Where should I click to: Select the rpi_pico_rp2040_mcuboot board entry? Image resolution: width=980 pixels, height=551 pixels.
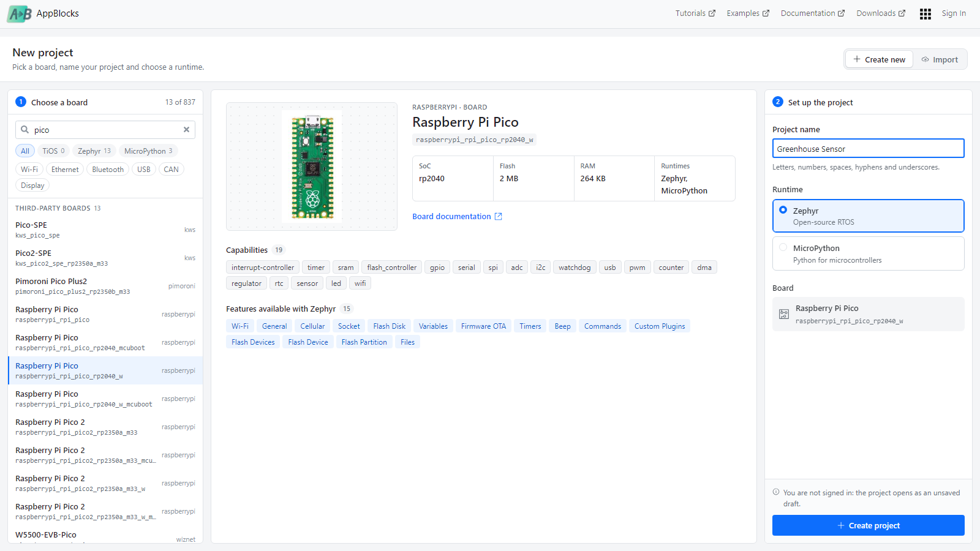click(x=105, y=342)
